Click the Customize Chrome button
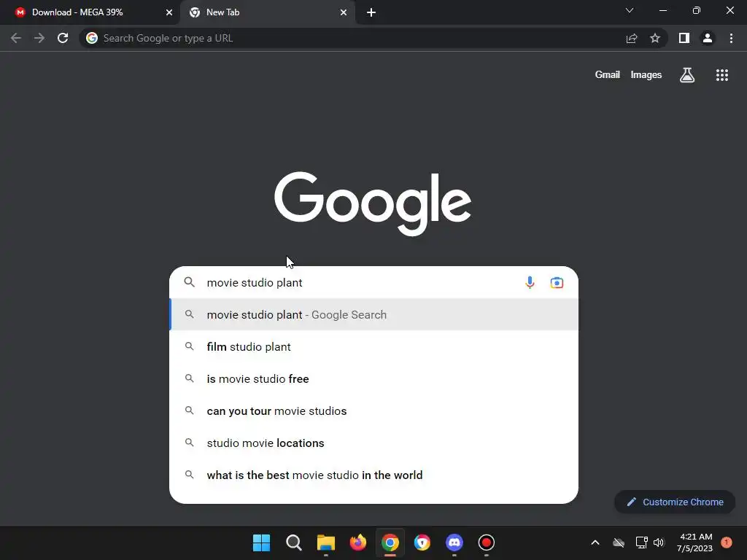Screen dimensions: 747x560 [675, 502]
